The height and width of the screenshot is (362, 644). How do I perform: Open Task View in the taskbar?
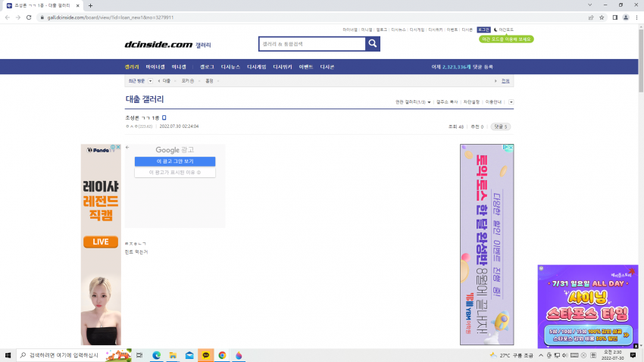139,355
